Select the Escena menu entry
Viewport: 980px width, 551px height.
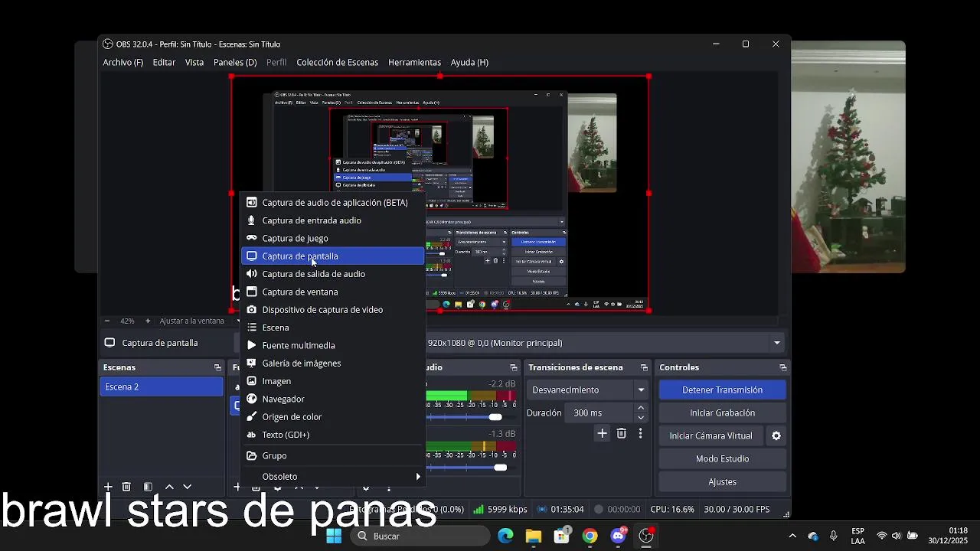[332, 328]
